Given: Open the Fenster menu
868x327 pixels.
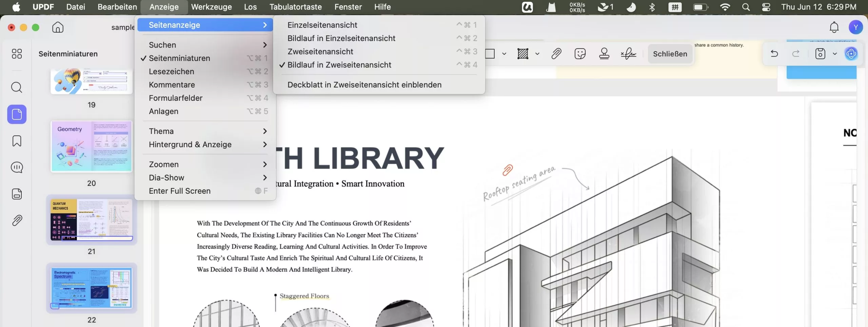Looking at the screenshot, I should [348, 7].
